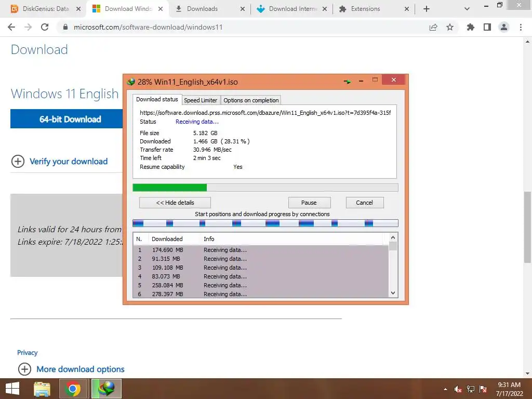
Task: Click the padlock site info icon
Action: click(65, 27)
